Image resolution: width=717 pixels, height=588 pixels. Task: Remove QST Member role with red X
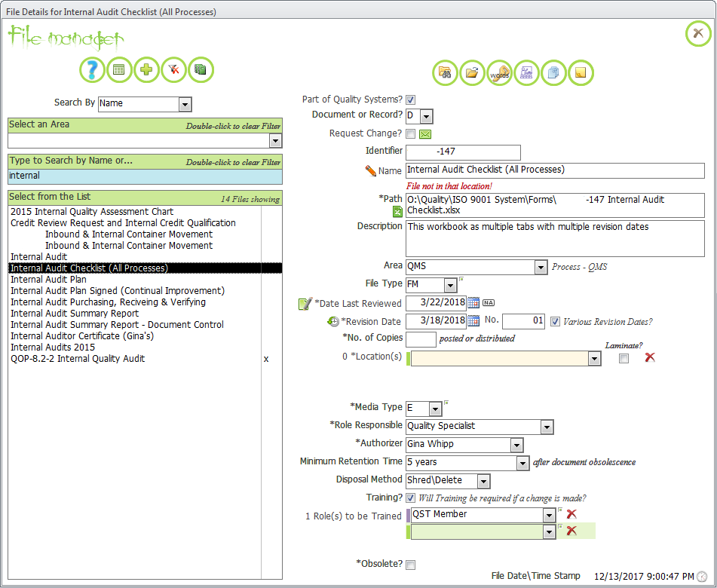[x=571, y=514]
